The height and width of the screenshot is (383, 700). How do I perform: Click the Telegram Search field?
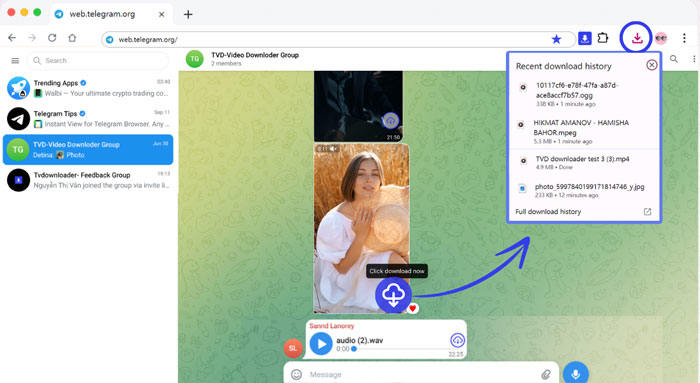coord(98,60)
